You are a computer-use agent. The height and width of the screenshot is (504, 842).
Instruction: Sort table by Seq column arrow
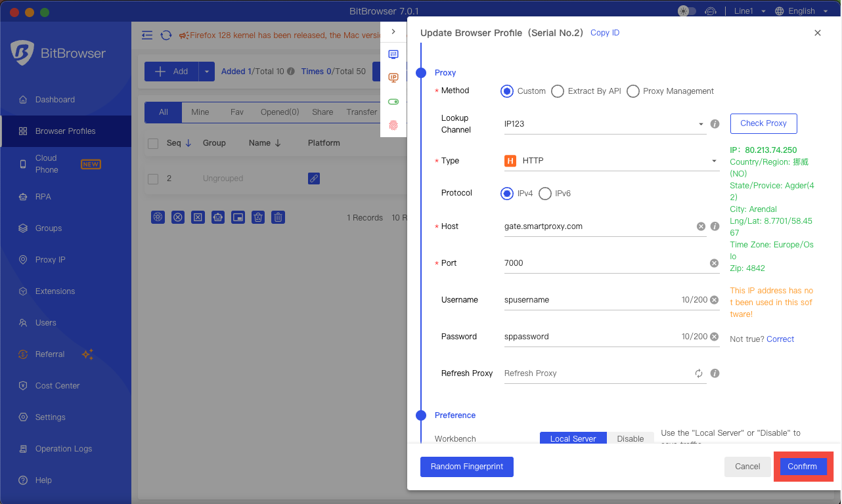coord(188,143)
